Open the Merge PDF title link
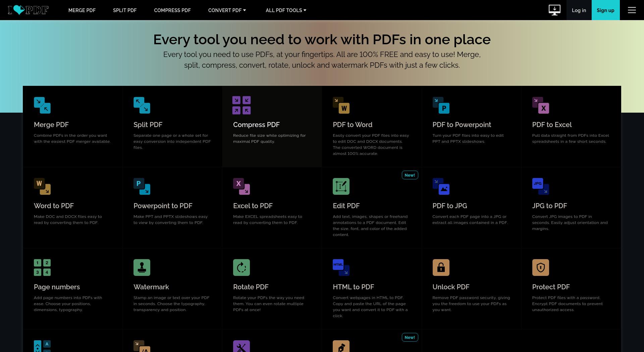644x352 pixels. point(51,125)
